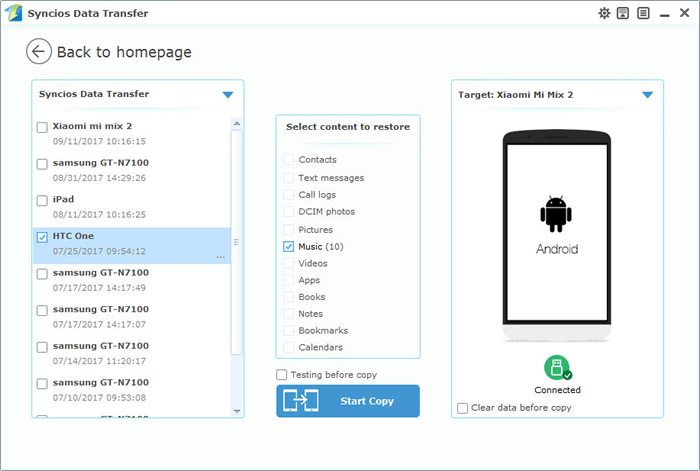Select the iPad backup entry name
The height and width of the screenshot is (471, 700).
tap(63, 199)
